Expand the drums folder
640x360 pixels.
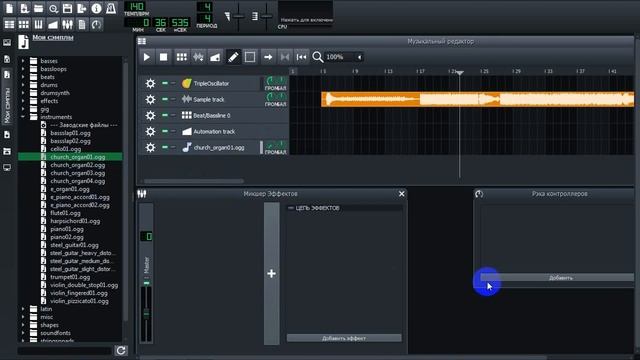click(x=23, y=85)
